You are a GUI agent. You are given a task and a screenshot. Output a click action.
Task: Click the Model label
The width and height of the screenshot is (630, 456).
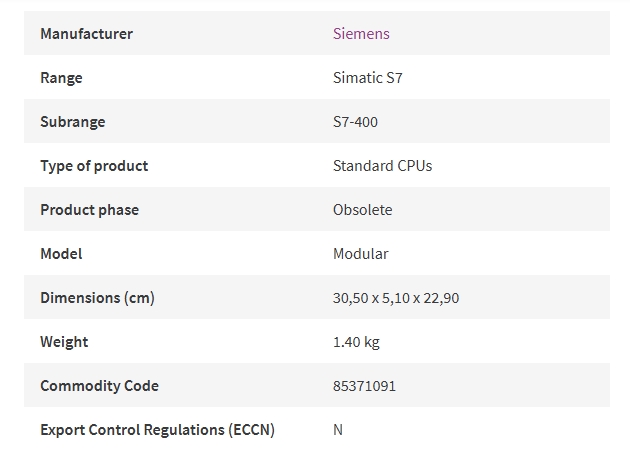coord(61,254)
